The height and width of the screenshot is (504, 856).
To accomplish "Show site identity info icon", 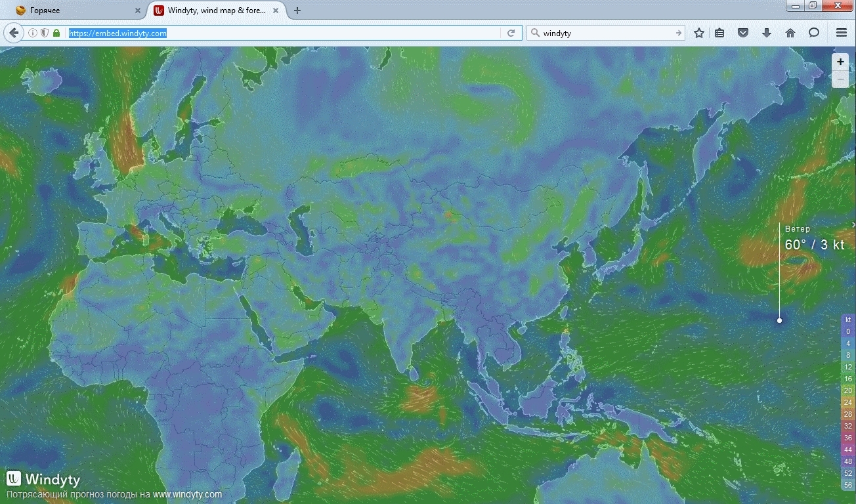I will pos(32,33).
